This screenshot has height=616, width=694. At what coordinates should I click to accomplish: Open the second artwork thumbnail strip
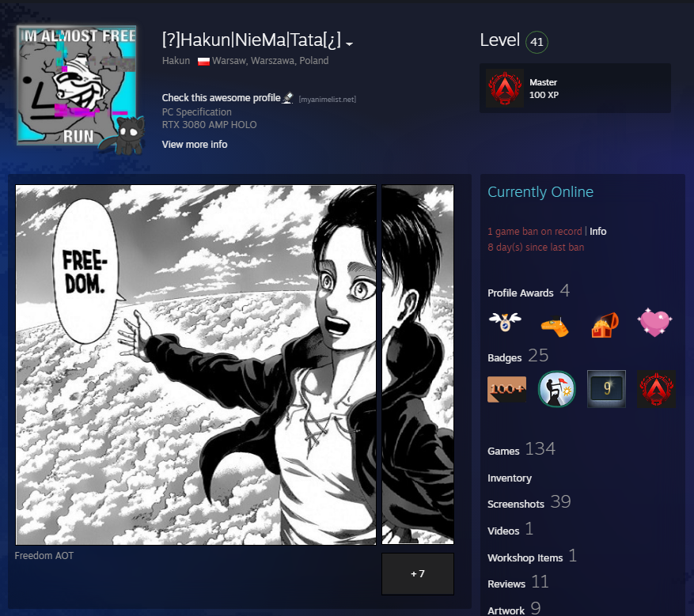418,365
